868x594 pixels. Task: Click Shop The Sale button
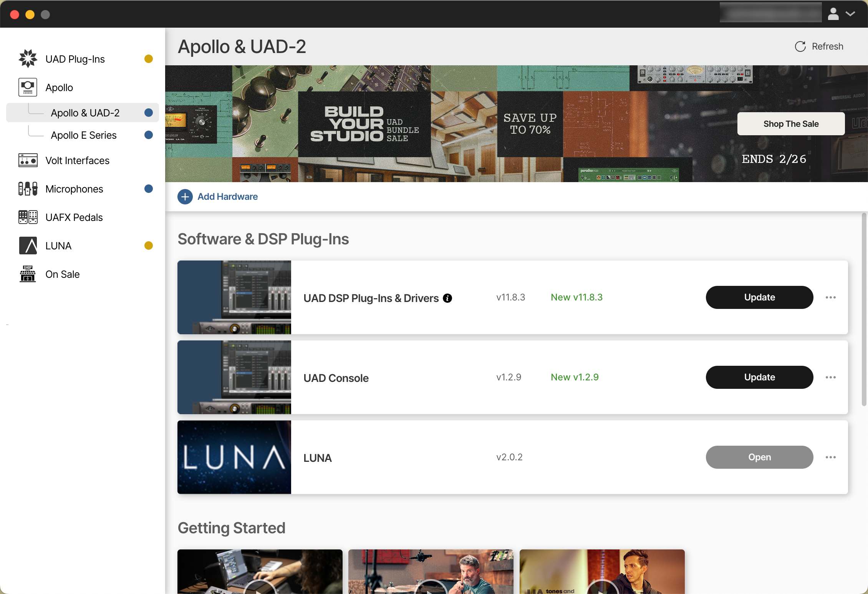pyautogui.click(x=791, y=124)
